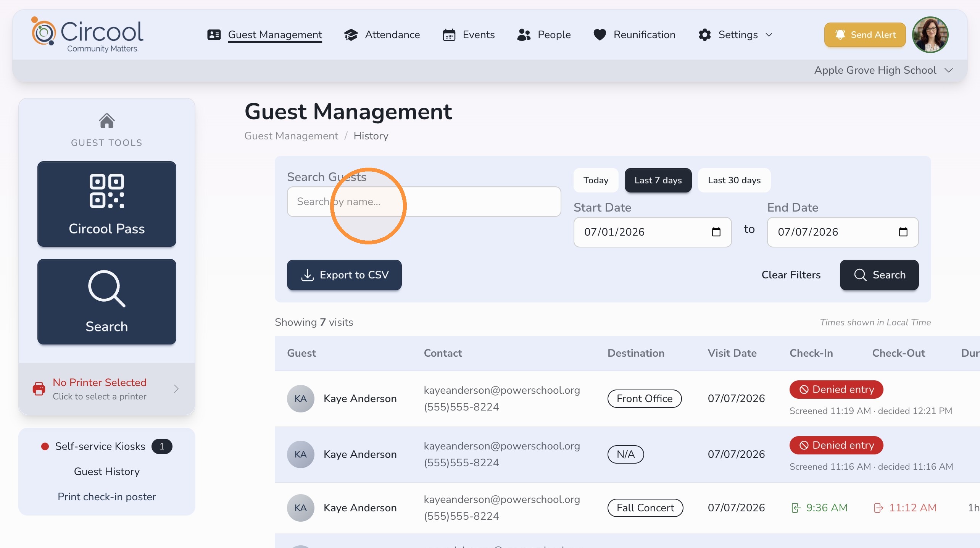Expand the Settings dropdown menu
The width and height of the screenshot is (980, 548).
[x=735, y=35]
